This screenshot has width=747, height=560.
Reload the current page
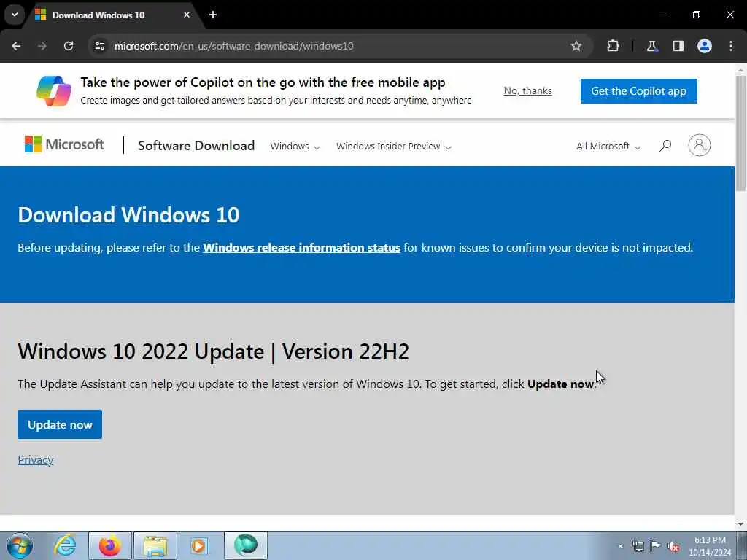69,46
